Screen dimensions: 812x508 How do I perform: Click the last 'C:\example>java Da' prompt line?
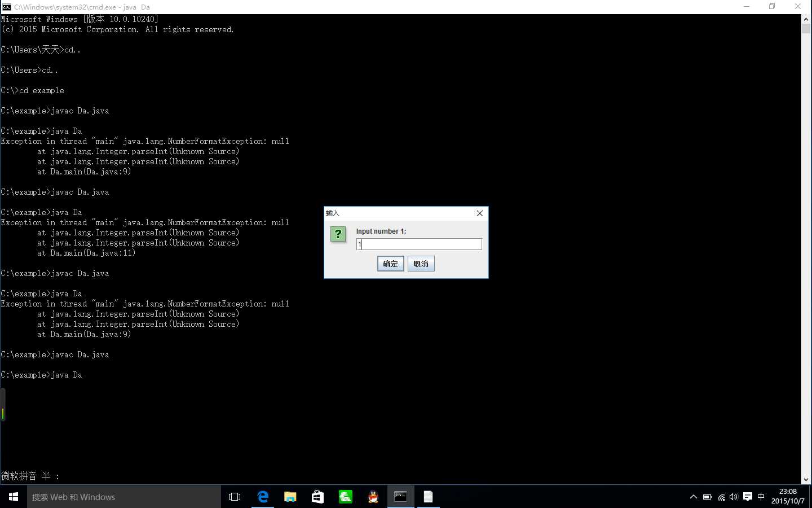click(42, 375)
